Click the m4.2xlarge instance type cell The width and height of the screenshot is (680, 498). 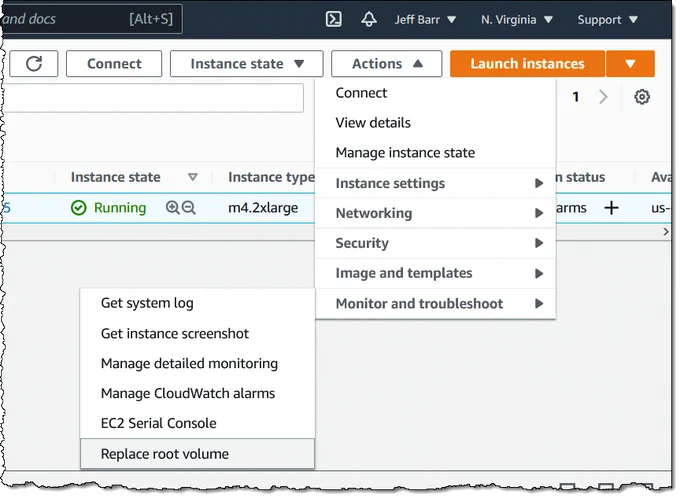tap(263, 208)
